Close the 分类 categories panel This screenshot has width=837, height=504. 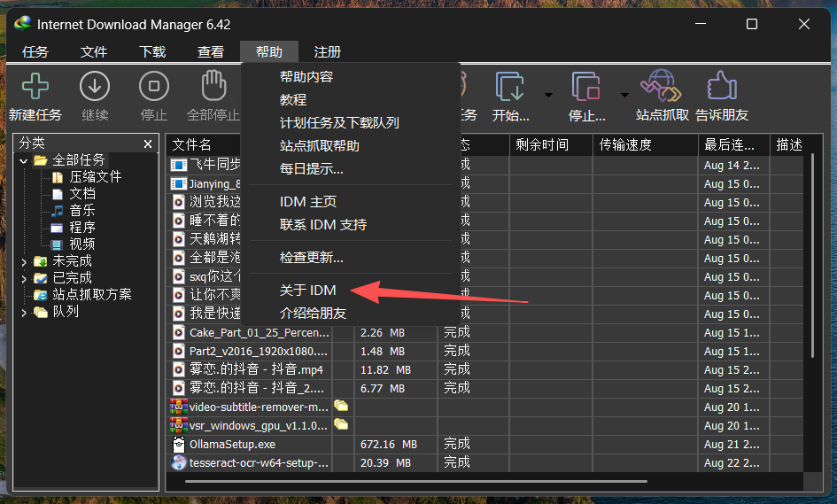tap(148, 143)
